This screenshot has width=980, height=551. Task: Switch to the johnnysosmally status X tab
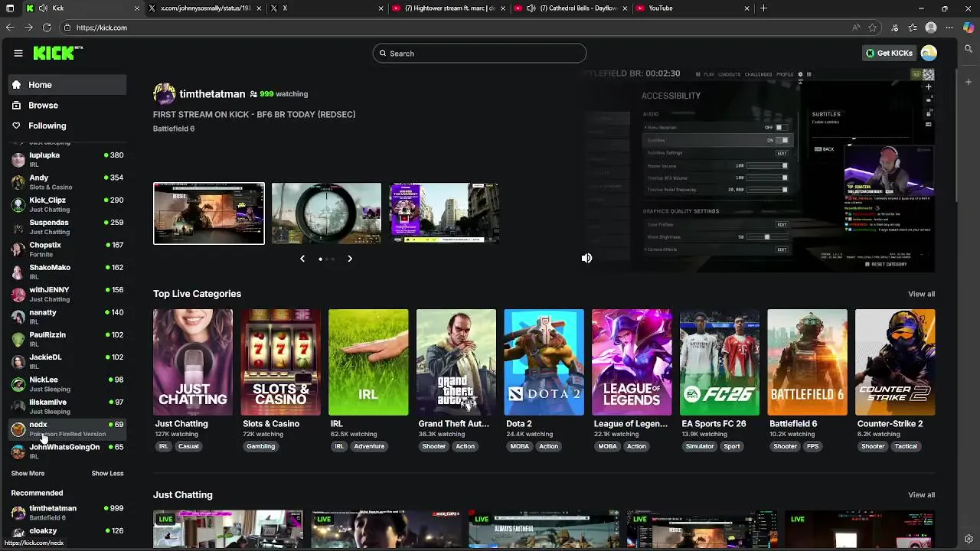pyautogui.click(x=205, y=8)
